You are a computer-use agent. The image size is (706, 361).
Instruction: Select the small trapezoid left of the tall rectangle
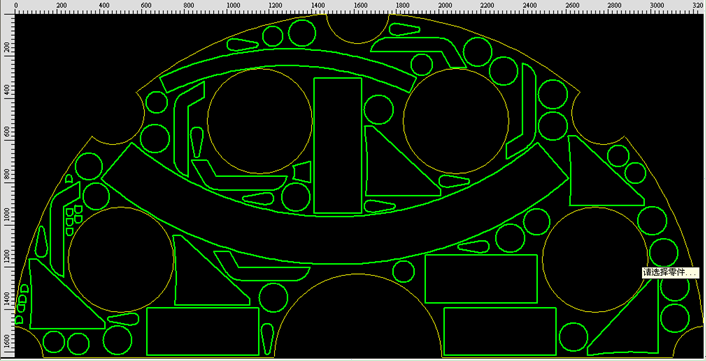(303, 171)
